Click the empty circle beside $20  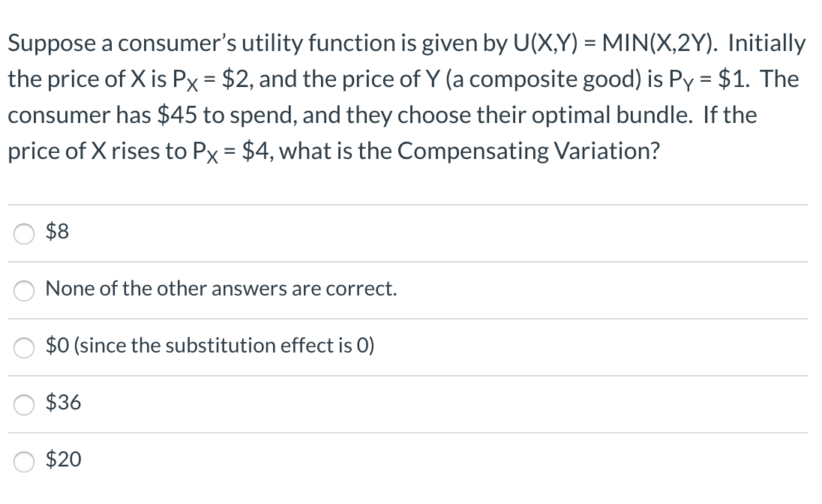[23, 460]
